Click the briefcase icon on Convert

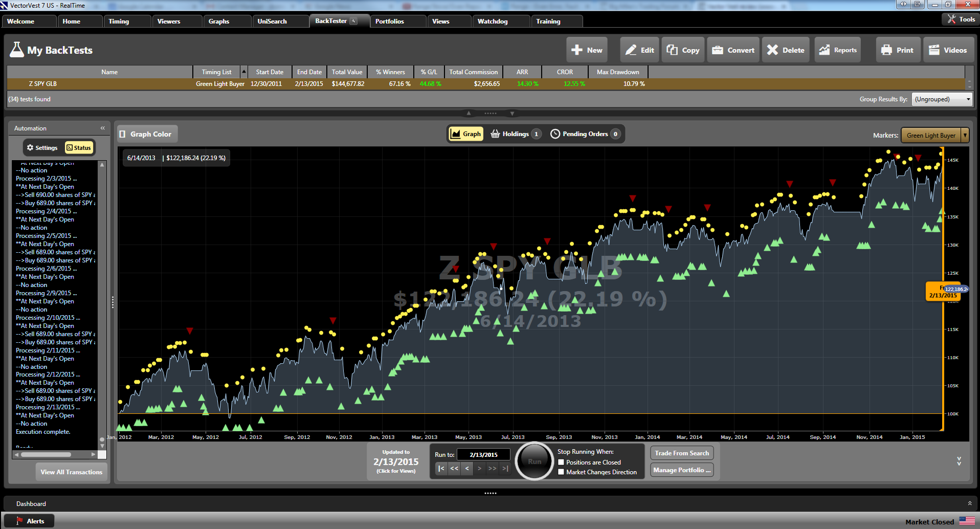[718, 50]
